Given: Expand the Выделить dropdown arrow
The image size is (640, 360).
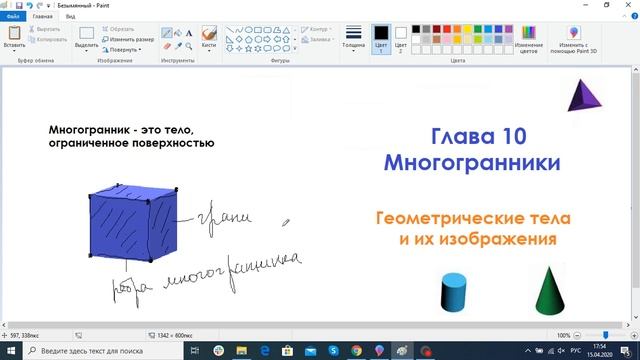Looking at the screenshot, I should point(86,51).
